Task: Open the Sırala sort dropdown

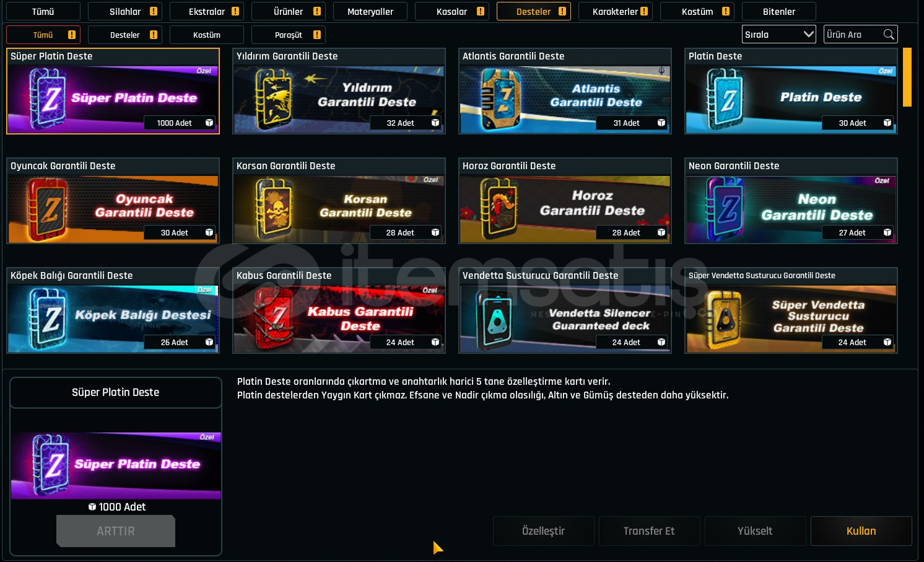Action: (x=779, y=35)
